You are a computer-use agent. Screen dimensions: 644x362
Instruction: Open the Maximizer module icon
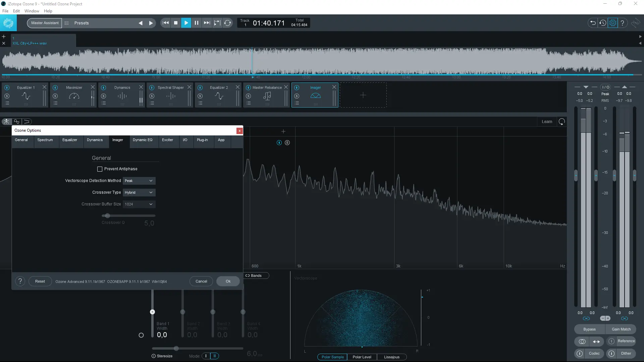pyautogui.click(x=74, y=96)
